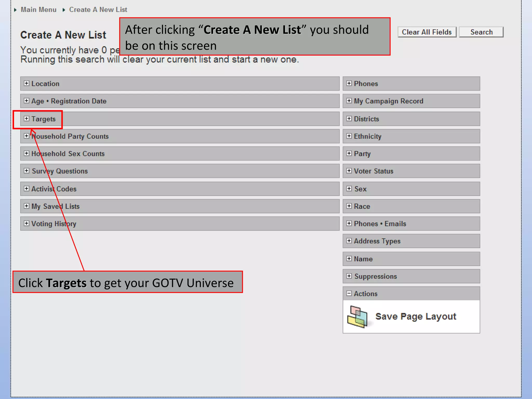This screenshot has height=399, width=532.
Task: Collapse the Actions section
Action: point(349,294)
